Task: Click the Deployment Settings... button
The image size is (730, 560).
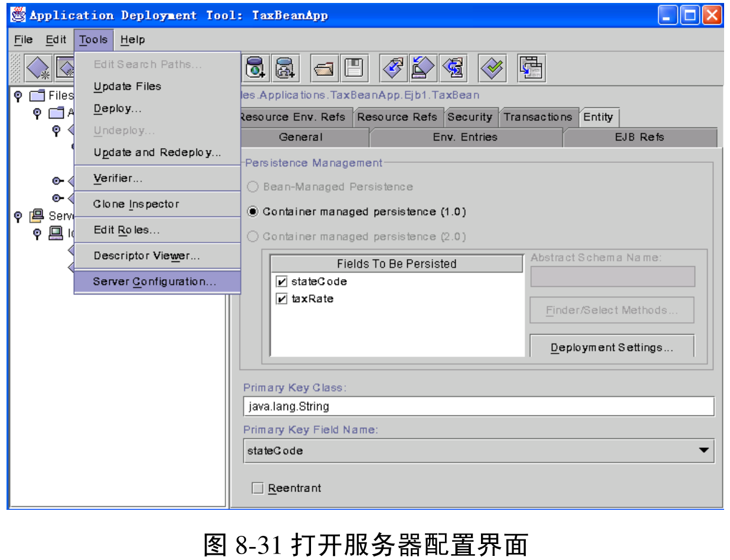Action: (612, 347)
